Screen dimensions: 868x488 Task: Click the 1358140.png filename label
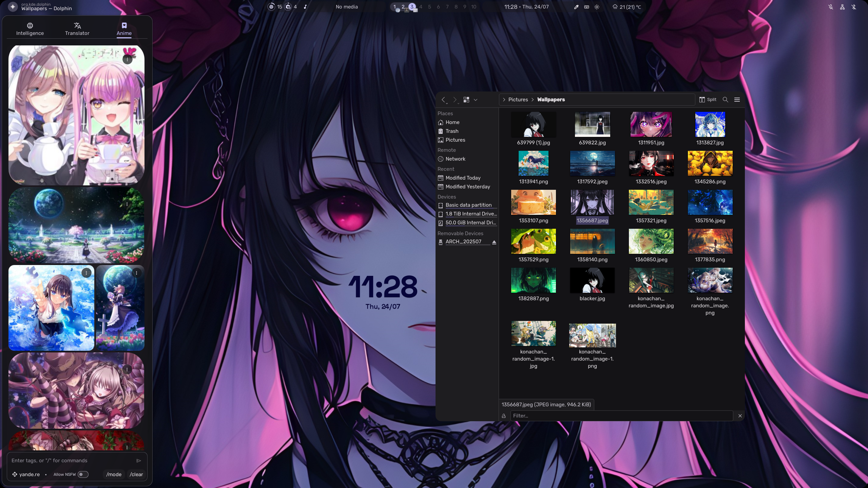pos(592,260)
